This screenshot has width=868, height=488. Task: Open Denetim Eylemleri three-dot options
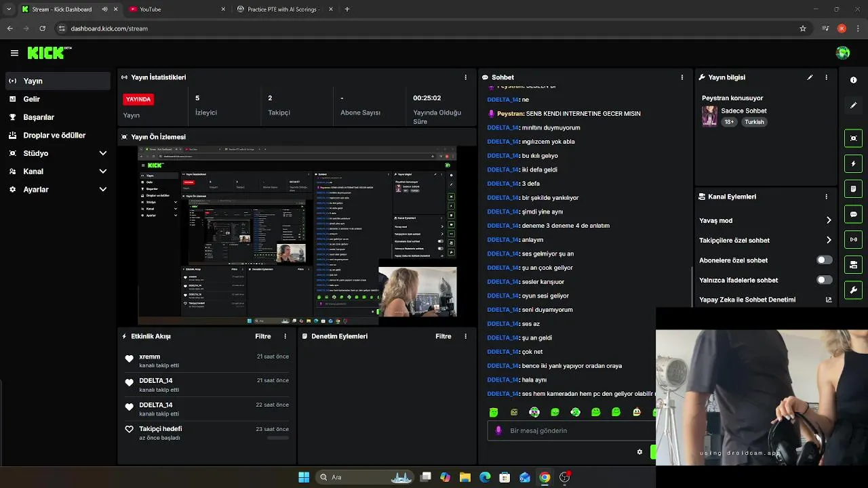pyautogui.click(x=465, y=336)
